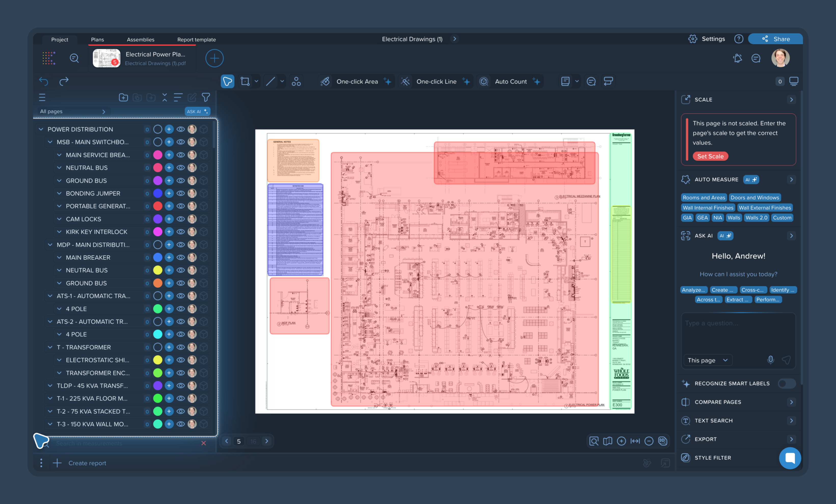Click the Set Scale button

[710, 156]
